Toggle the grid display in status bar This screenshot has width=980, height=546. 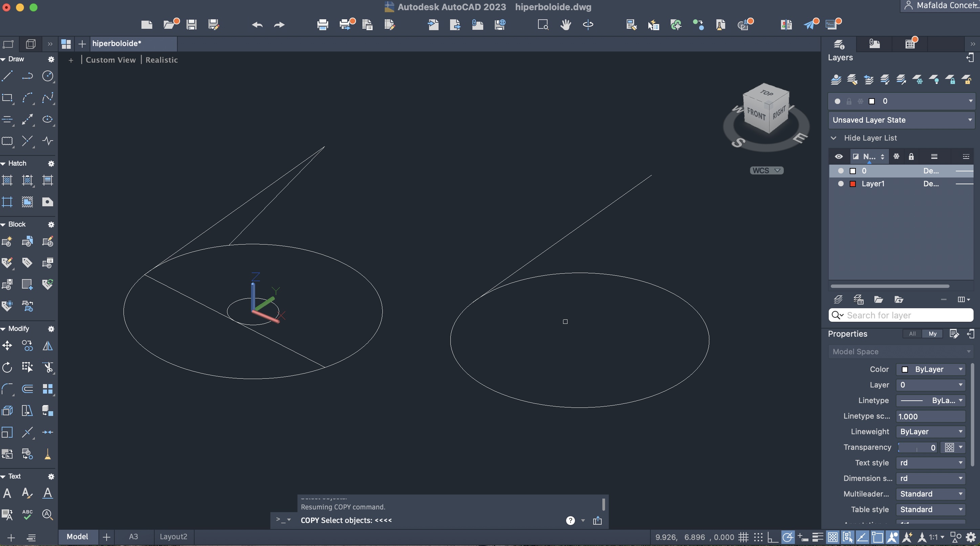click(x=743, y=537)
